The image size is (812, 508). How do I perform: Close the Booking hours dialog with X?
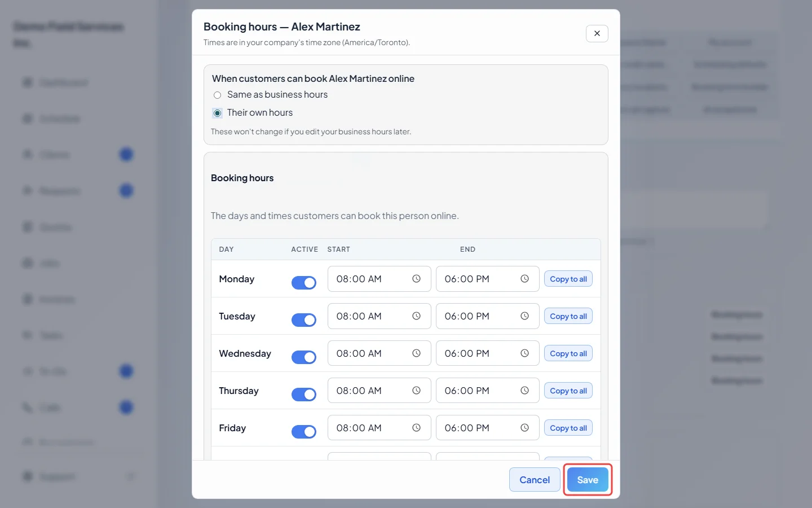point(597,33)
